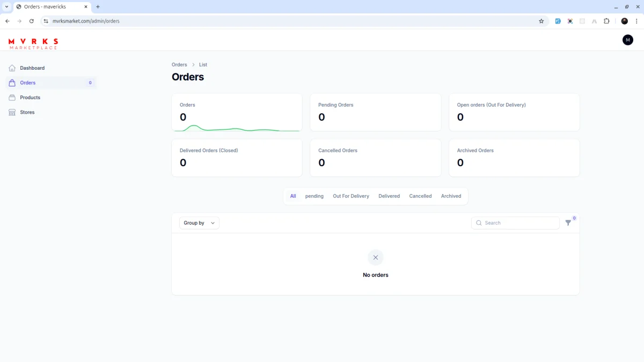Screen dimensions: 644x362
Task: Click the Delivered Orders (Closed) card
Action: click(237, 158)
